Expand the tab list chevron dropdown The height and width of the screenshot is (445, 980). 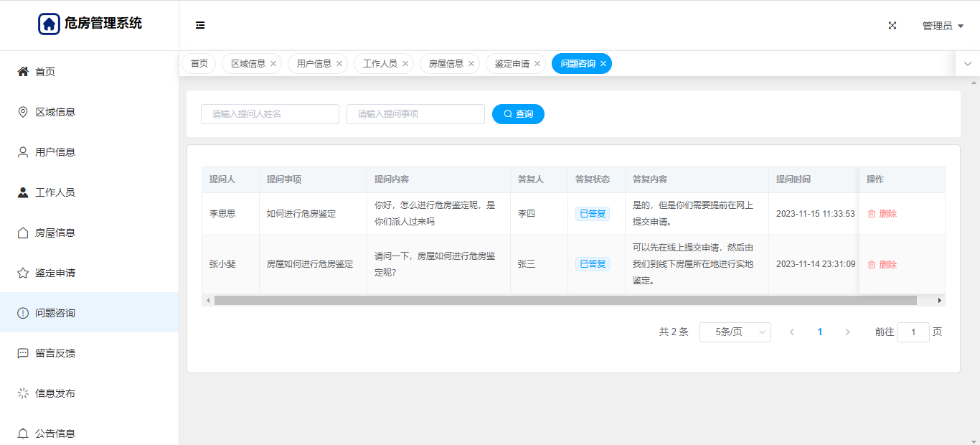(x=968, y=64)
